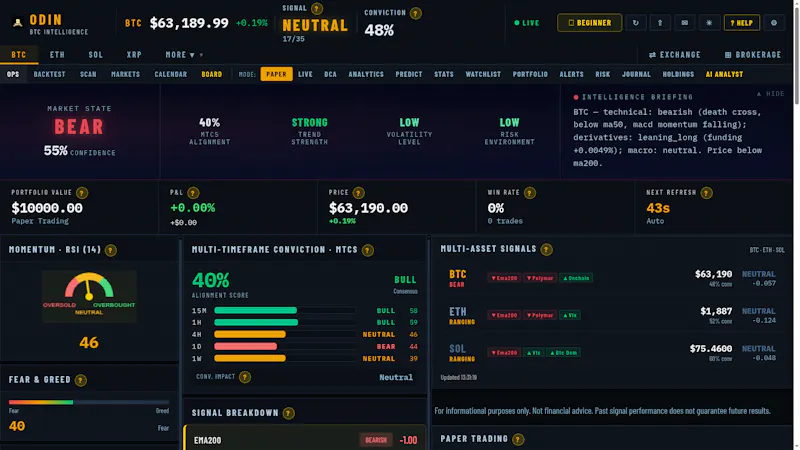Screen dimensions: 800x450
Task: Show help icon beside Price card
Action: pyautogui.click(x=359, y=193)
